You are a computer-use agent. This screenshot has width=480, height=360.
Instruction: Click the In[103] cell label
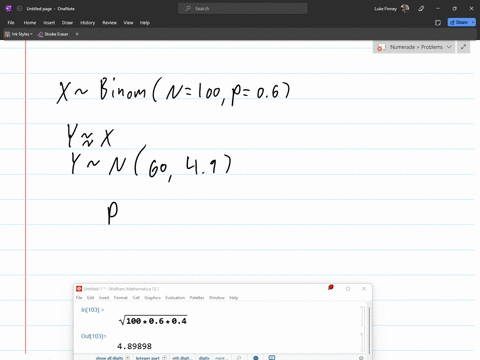pyautogui.click(x=92, y=310)
